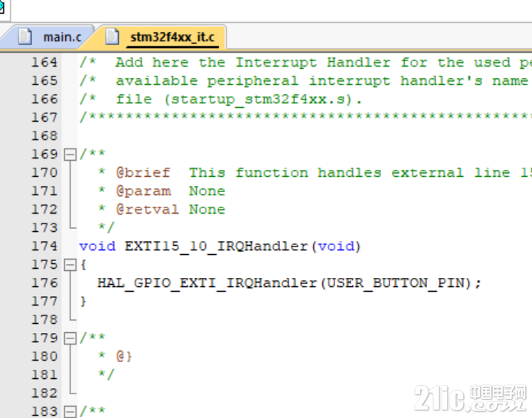Click line number 174 in the gutter
This screenshot has width=532, height=418.
[44, 247]
